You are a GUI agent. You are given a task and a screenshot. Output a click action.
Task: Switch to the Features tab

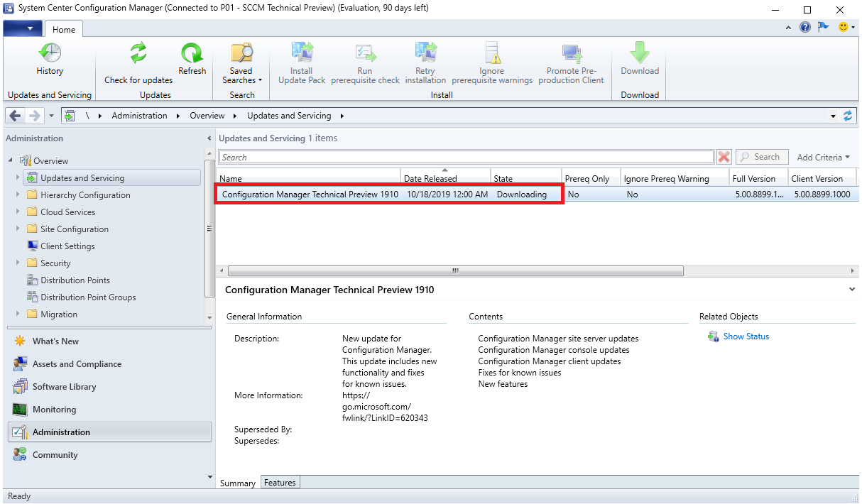[280, 483]
